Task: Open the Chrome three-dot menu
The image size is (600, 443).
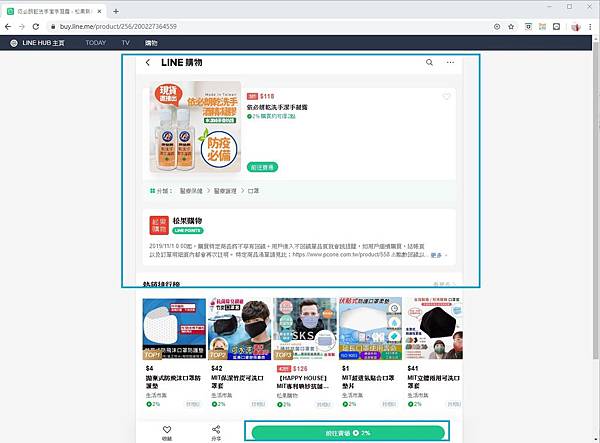Action: [590, 26]
